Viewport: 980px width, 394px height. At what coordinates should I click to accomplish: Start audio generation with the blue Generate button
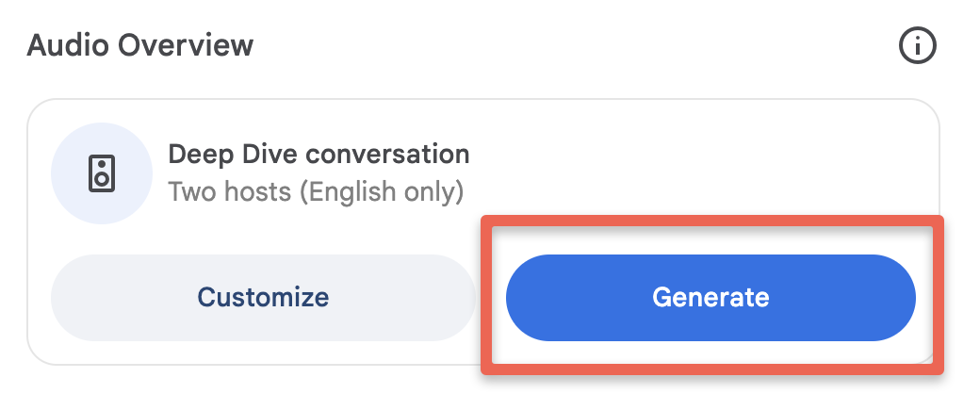click(710, 298)
